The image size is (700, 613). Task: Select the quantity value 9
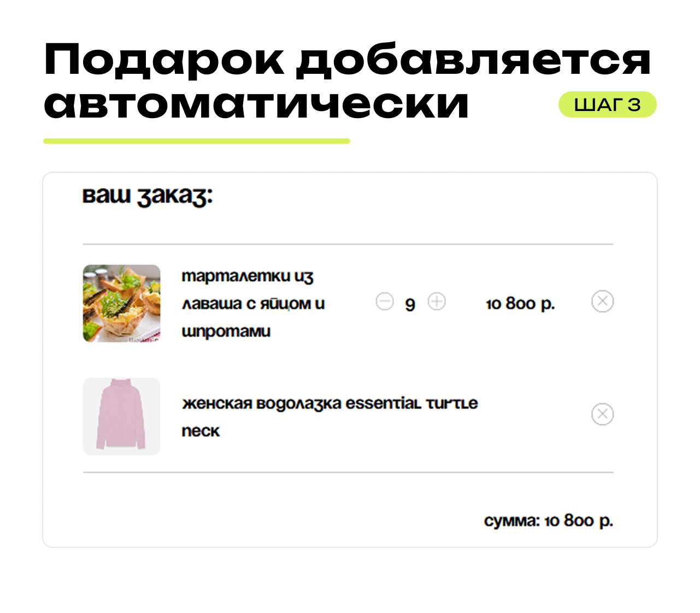click(410, 304)
